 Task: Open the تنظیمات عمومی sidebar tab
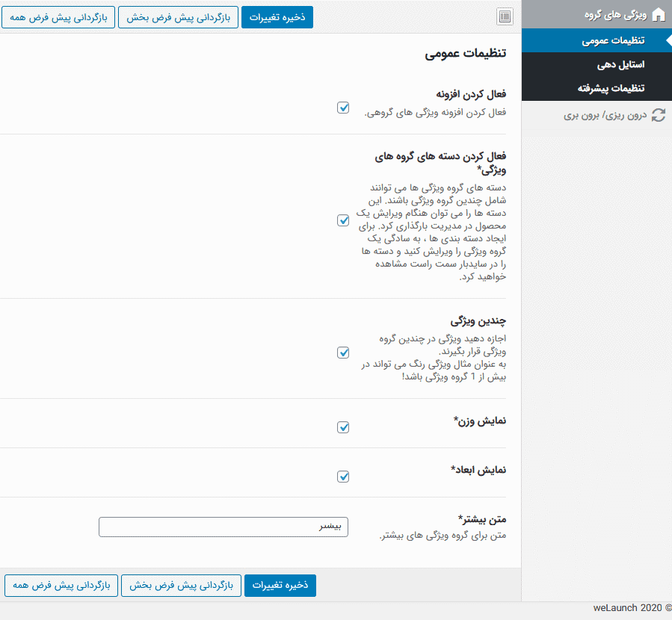[597, 40]
